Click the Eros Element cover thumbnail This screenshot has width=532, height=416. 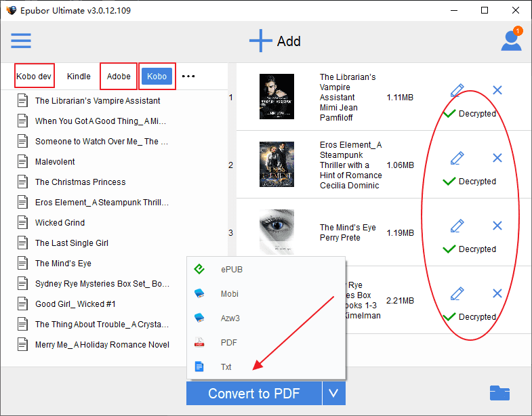pos(277,165)
